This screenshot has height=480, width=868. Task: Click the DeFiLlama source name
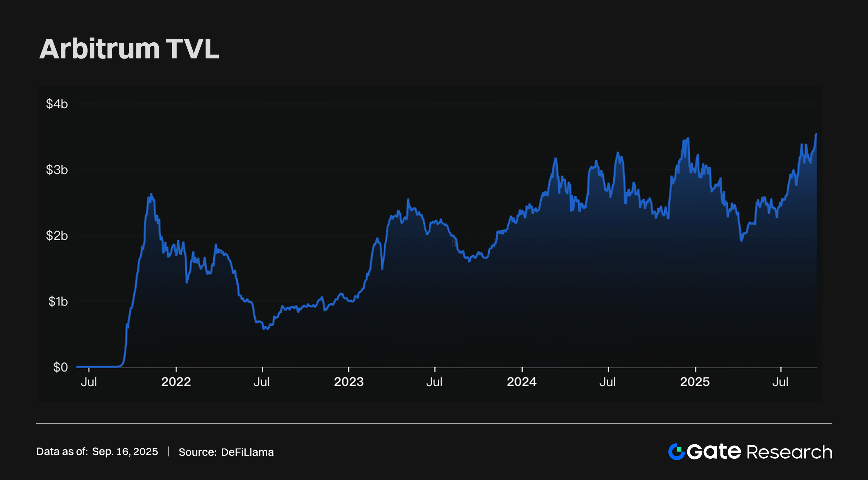click(247, 452)
